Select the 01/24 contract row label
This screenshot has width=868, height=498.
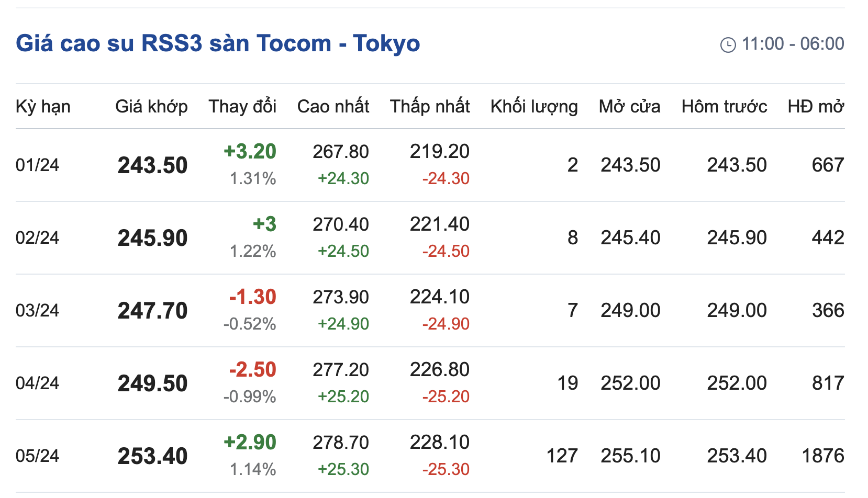click(x=37, y=165)
